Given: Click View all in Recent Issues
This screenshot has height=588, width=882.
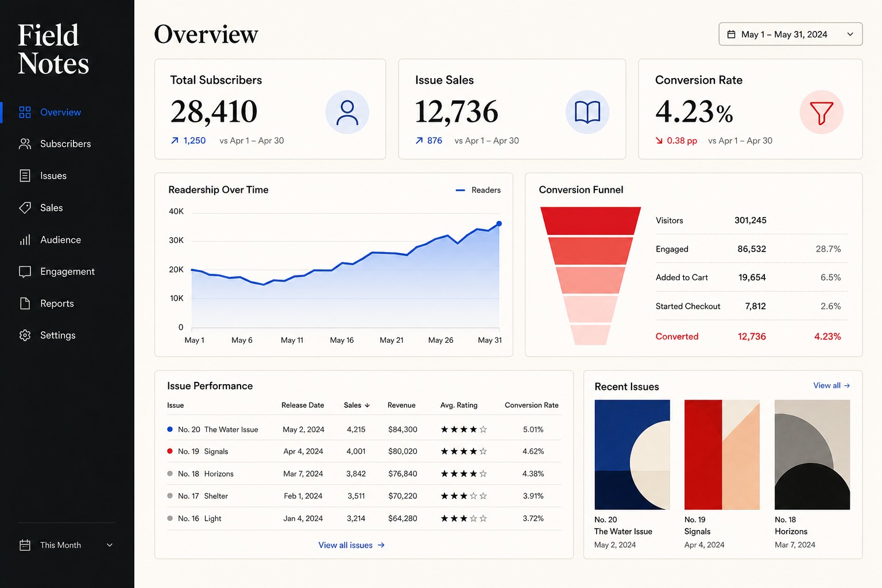Looking at the screenshot, I should (831, 385).
